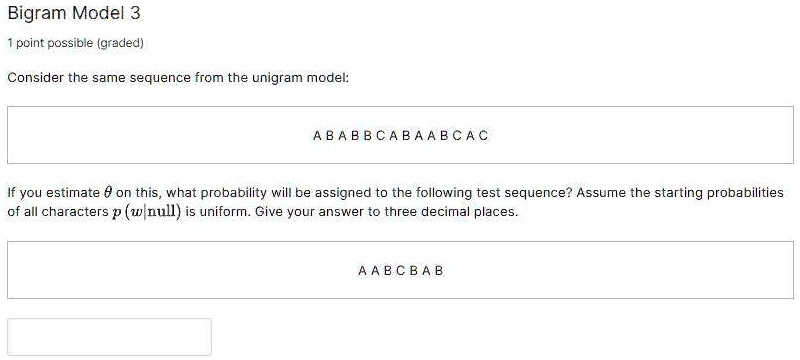The image size is (800, 360).
Task: Click the Bigram Model 3 heading
Action: click(74, 13)
